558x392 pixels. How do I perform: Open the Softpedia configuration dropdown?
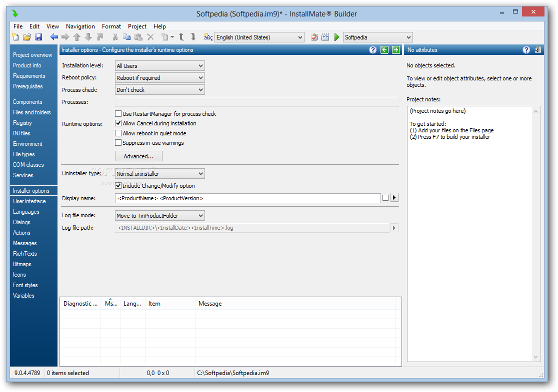click(377, 37)
